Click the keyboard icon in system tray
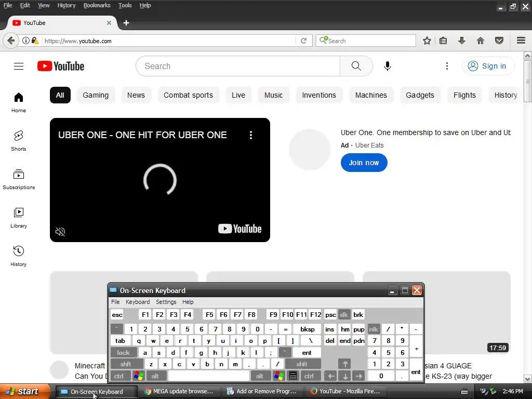The image size is (532, 399). 464,392
